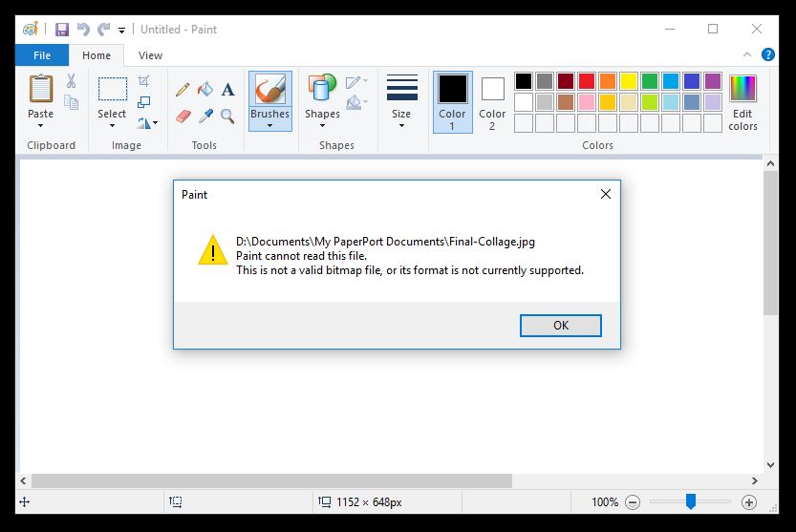Click the Save icon in quick access toolbar
Screen dimensions: 796x532
point(62,30)
